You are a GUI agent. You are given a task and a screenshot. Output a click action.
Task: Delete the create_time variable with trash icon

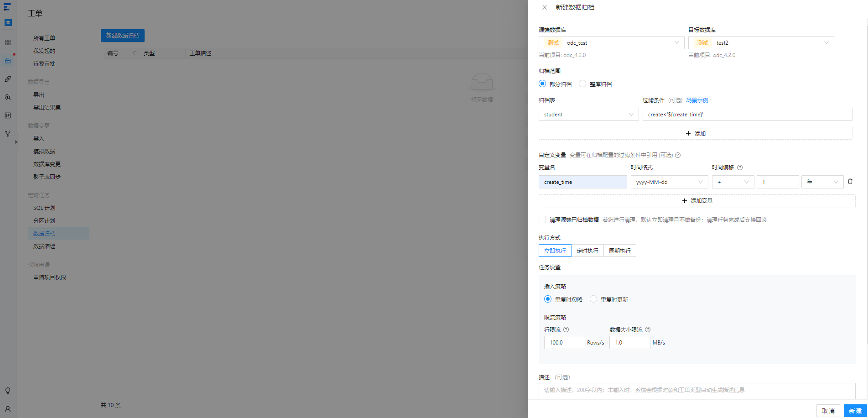[x=850, y=182]
